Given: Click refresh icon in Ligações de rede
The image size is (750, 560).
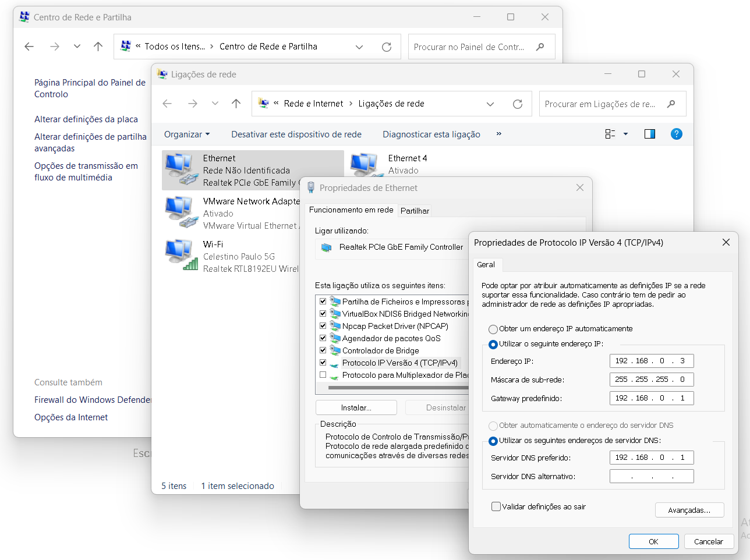Looking at the screenshot, I should (x=517, y=104).
